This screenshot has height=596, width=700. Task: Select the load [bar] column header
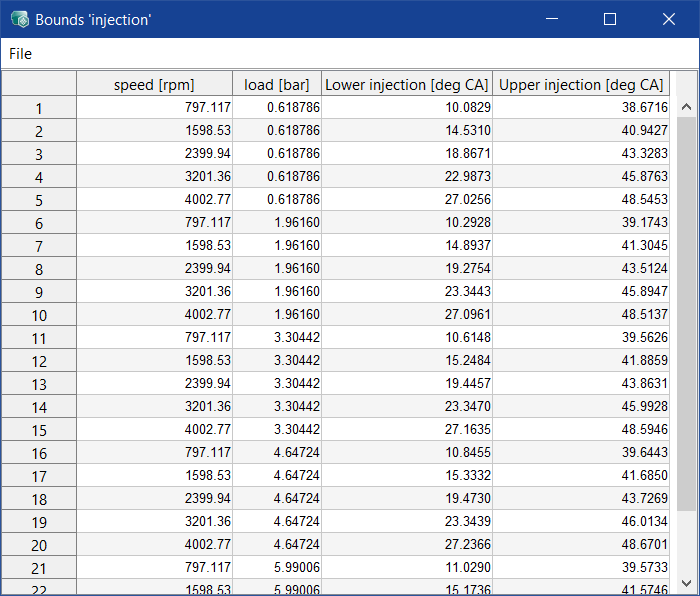(x=277, y=84)
